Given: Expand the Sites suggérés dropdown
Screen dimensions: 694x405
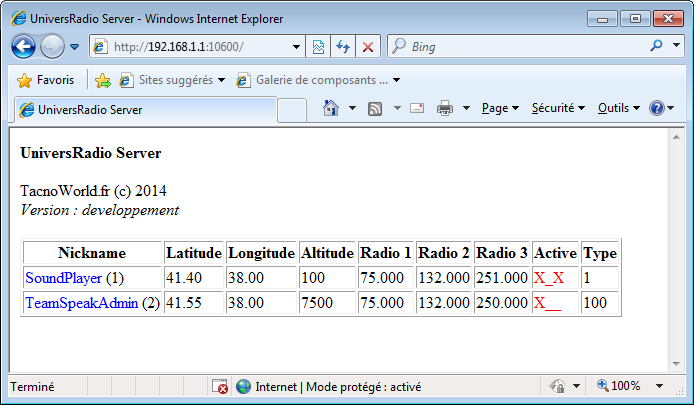Looking at the screenshot, I should point(221,80).
